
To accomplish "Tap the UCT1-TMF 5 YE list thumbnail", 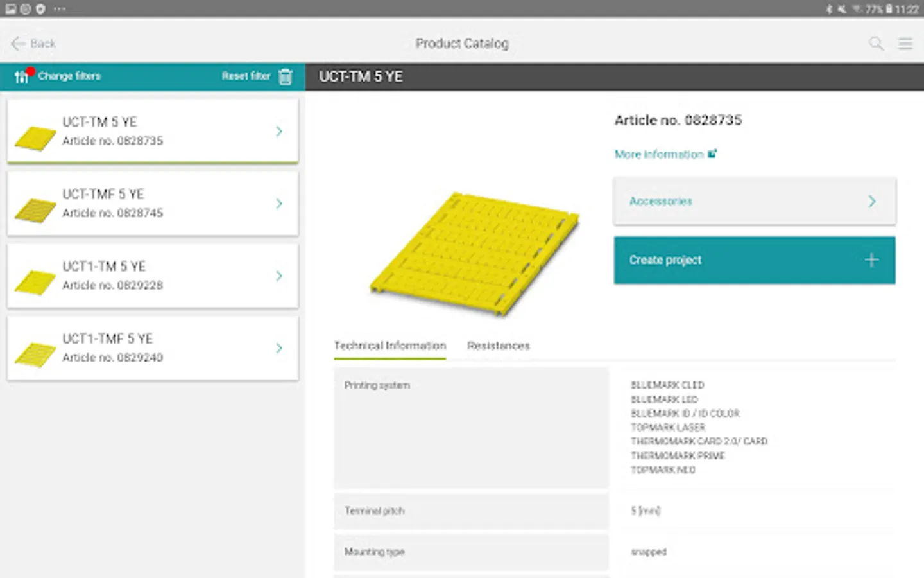I will pyautogui.click(x=35, y=355).
